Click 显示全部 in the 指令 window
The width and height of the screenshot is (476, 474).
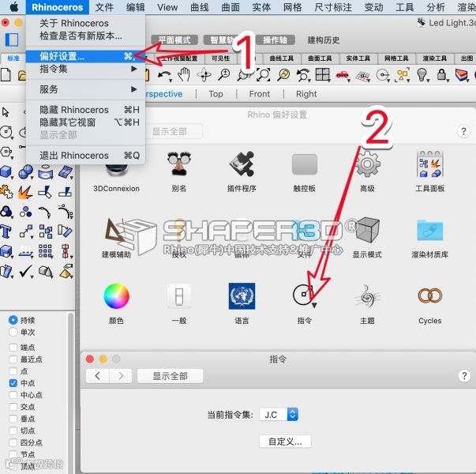170,376
